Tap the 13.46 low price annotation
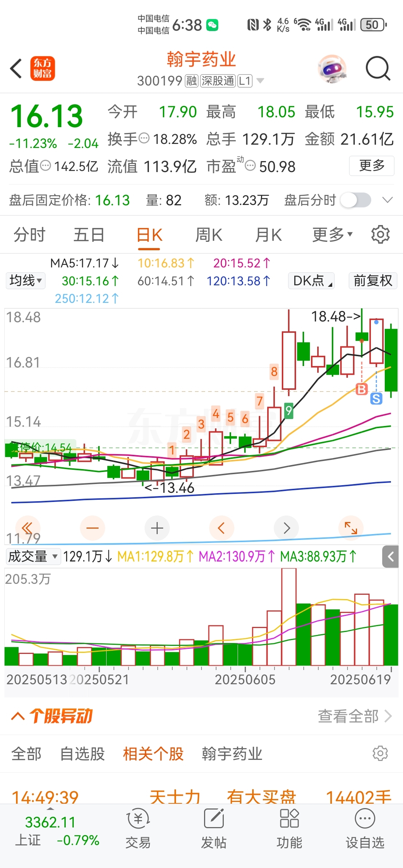This screenshot has width=403, height=868. pos(170,488)
